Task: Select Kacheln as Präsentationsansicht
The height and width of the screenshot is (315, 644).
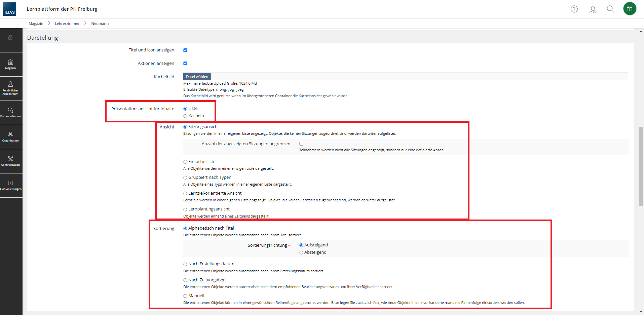Action: pyautogui.click(x=185, y=116)
